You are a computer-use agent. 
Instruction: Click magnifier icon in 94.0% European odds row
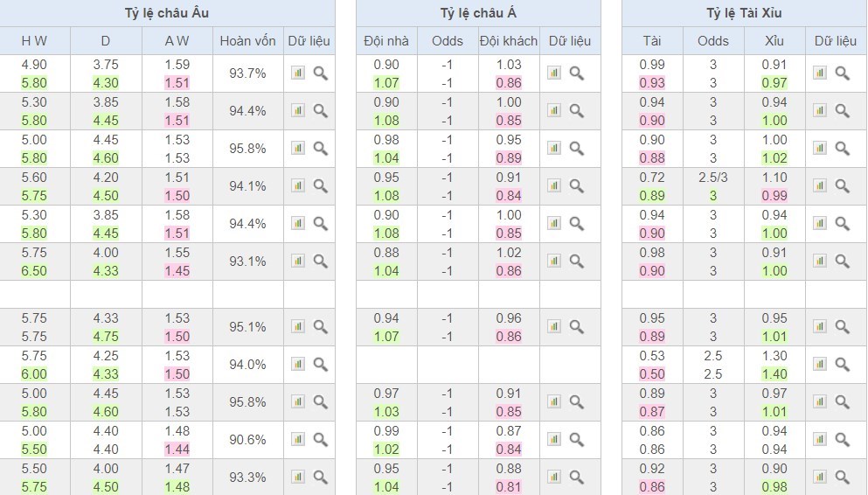pos(321,365)
